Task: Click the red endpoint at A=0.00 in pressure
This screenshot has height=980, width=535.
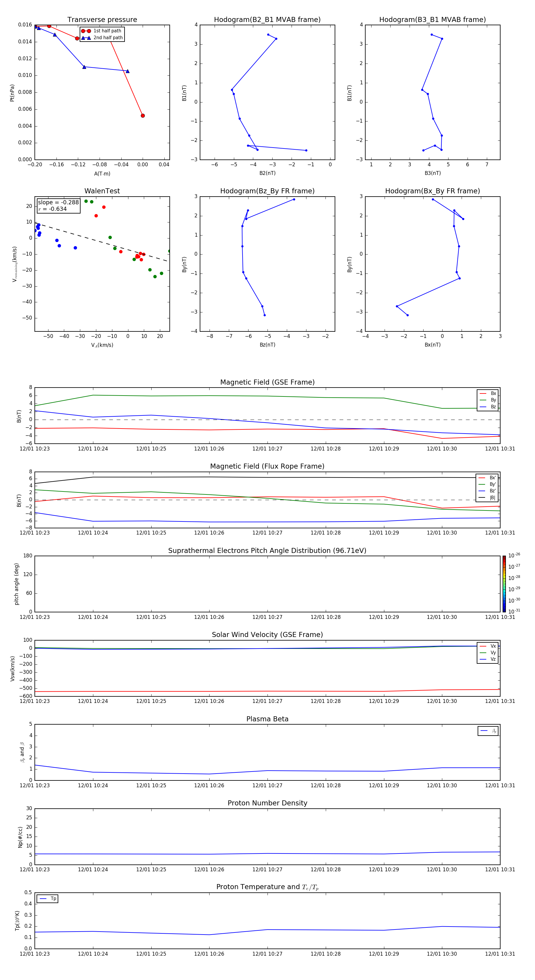Action: 143,116
